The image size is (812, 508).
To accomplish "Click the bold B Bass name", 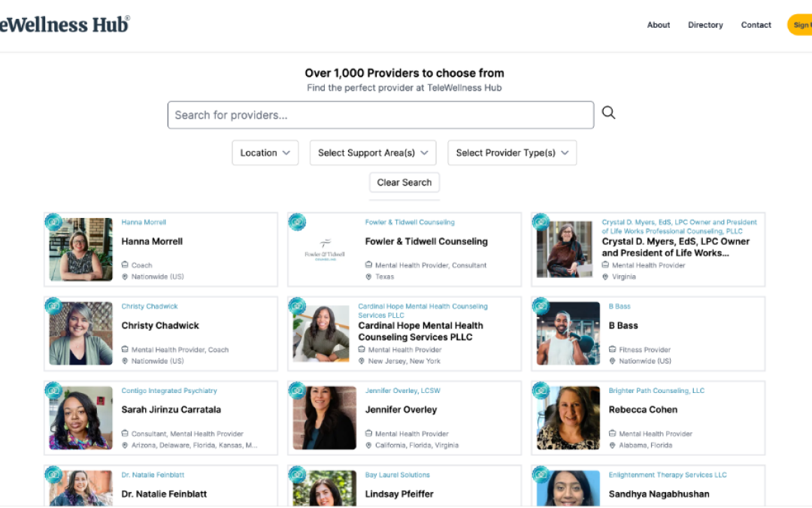I will pos(623,325).
